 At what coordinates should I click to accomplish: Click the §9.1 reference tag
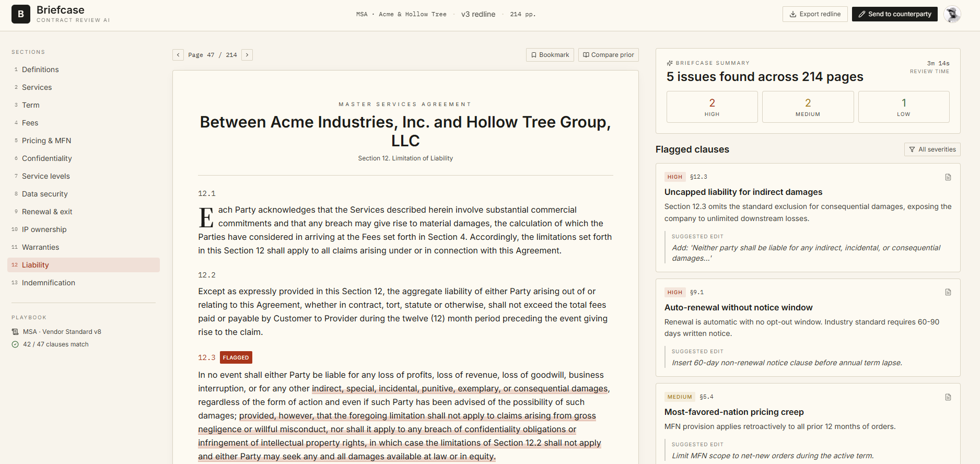697,293
